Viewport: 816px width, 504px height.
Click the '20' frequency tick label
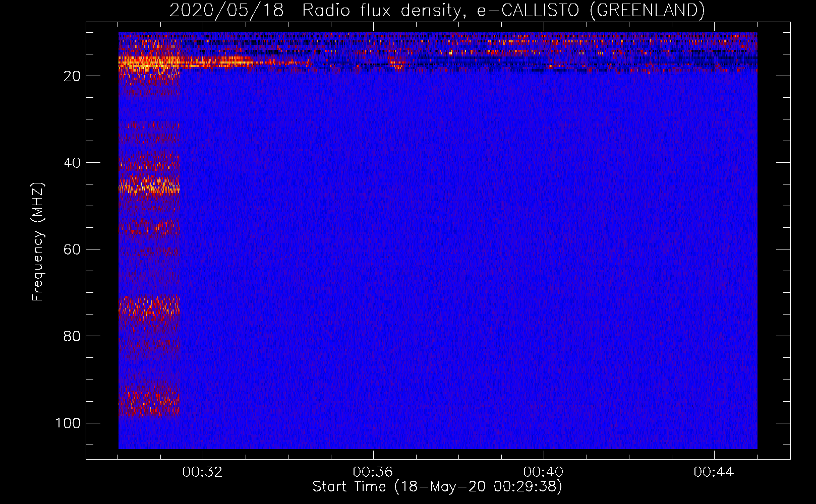click(x=72, y=76)
